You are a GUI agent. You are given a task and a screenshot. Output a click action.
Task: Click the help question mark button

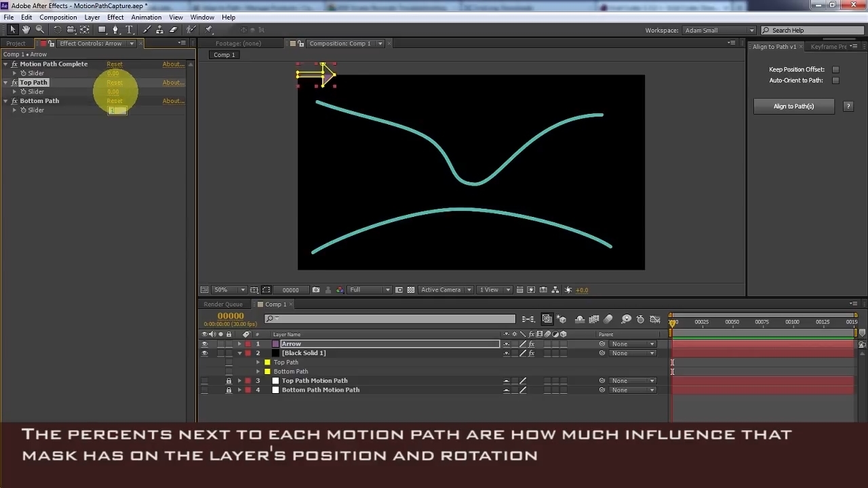click(848, 106)
